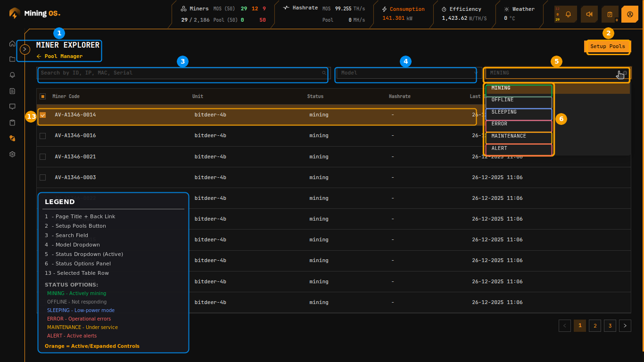Screen dimensions: 644x362
Task: Open announcements via the speaker icon
Action: pos(589,14)
